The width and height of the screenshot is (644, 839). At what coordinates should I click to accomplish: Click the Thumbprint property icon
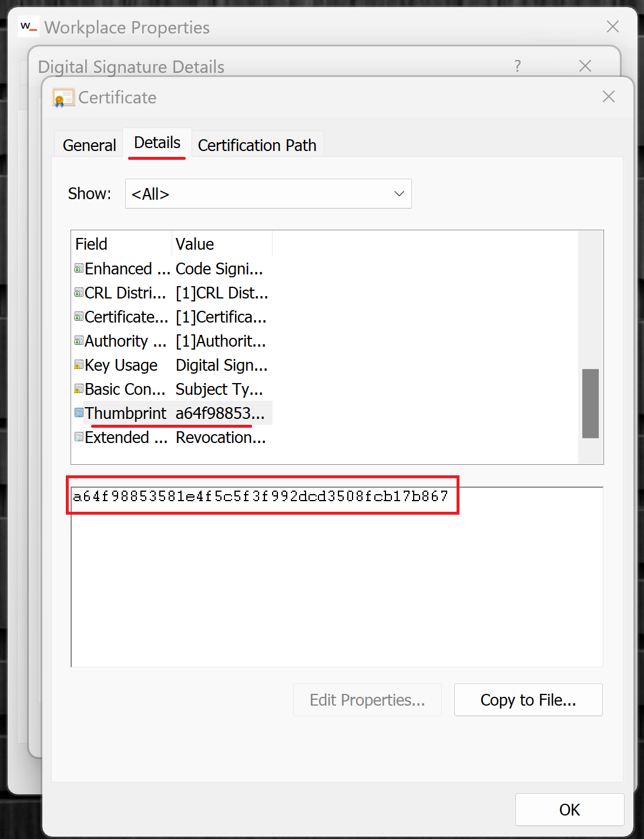(79, 413)
